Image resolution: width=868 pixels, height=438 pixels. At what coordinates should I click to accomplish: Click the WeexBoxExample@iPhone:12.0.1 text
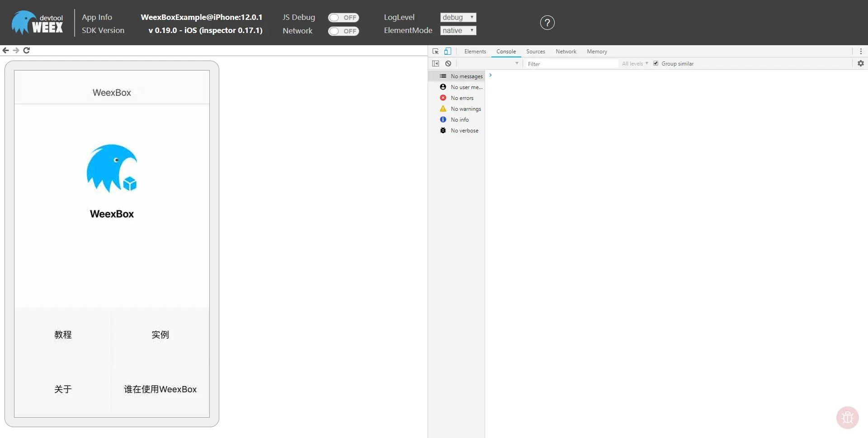click(x=202, y=17)
